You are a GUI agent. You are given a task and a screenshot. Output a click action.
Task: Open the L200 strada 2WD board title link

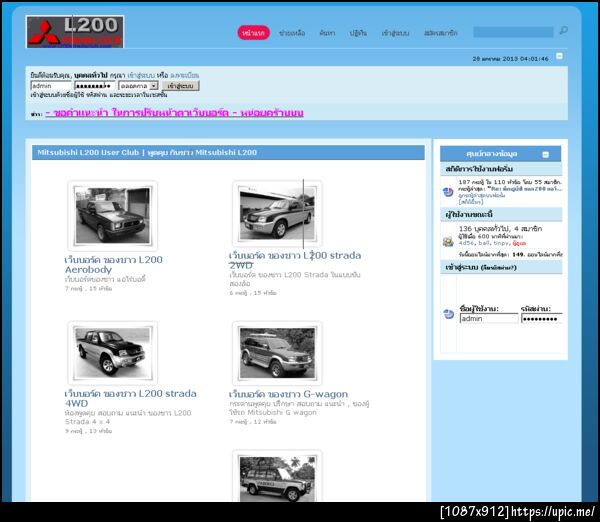tap(295, 260)
